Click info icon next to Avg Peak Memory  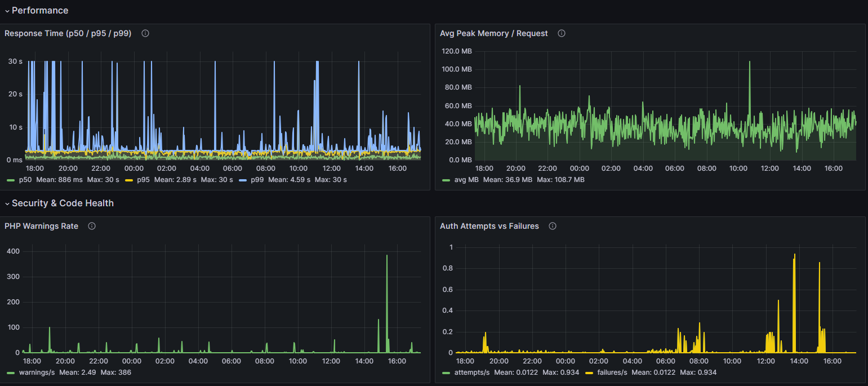(x=562, y=33)
